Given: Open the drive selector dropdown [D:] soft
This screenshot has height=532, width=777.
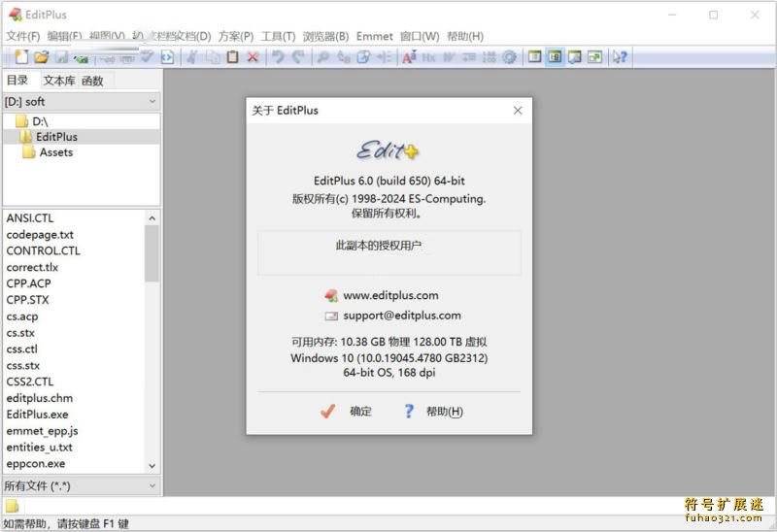Looking at the screenshot, I should click(81, 101).
